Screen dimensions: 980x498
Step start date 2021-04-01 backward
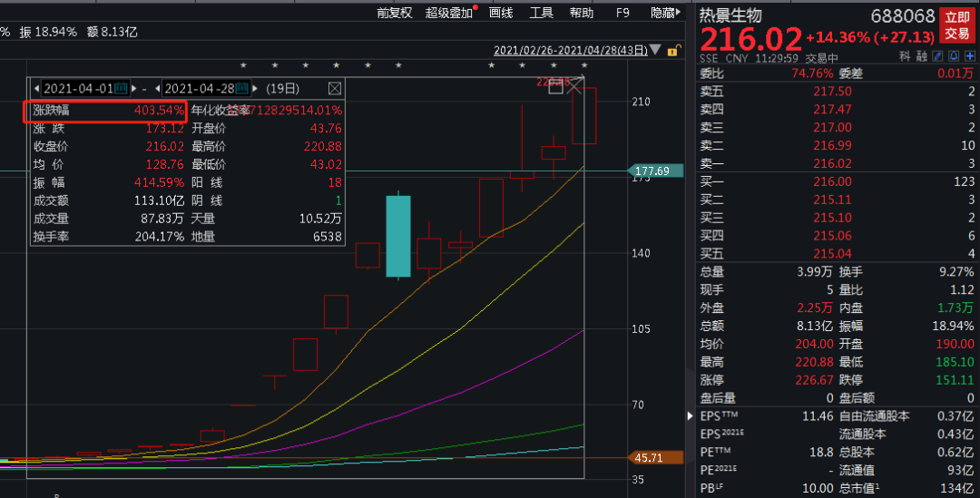click(x=37, y=89)
